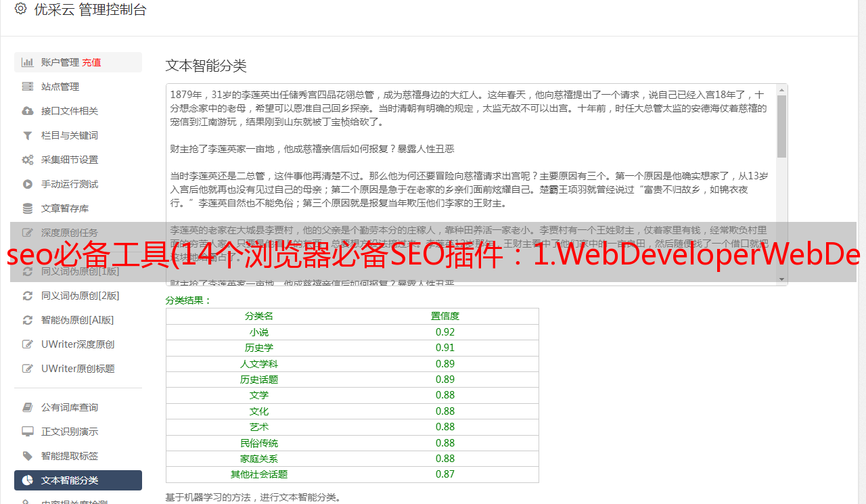This screenshot has height=504, width=866.
Task: Click the tag icon for 智能提取标签
Action: [x=28, y=456]
